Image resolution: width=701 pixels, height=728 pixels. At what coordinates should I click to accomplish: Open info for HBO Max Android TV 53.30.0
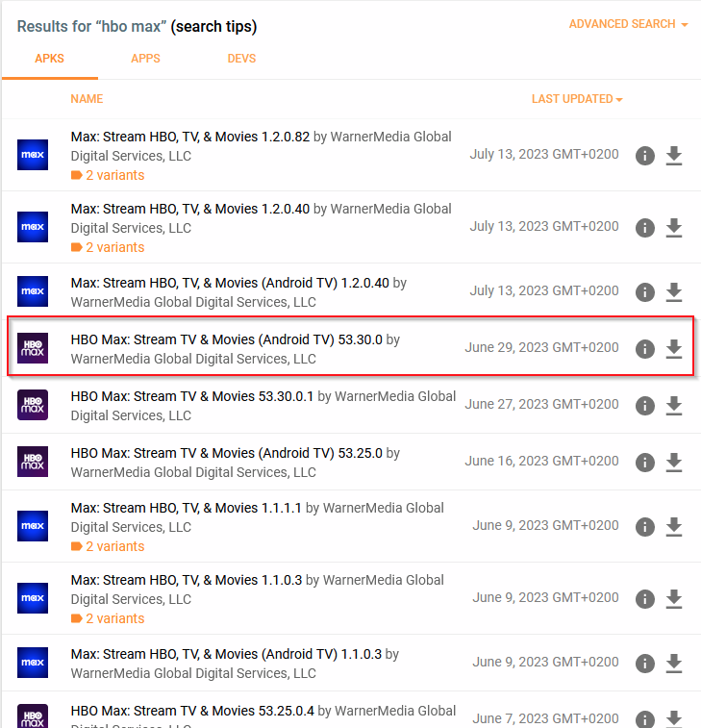point(645,349)
